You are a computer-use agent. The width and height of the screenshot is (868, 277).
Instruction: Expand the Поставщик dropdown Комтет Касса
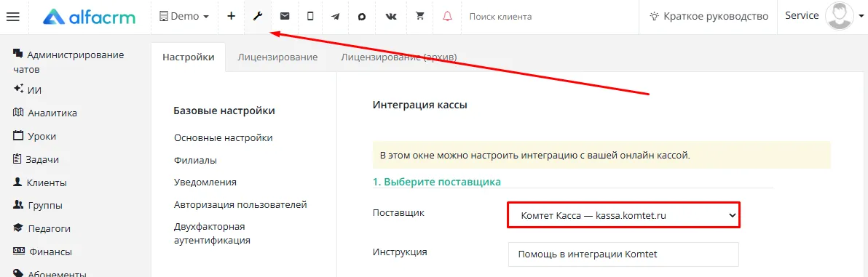[624, 216]
